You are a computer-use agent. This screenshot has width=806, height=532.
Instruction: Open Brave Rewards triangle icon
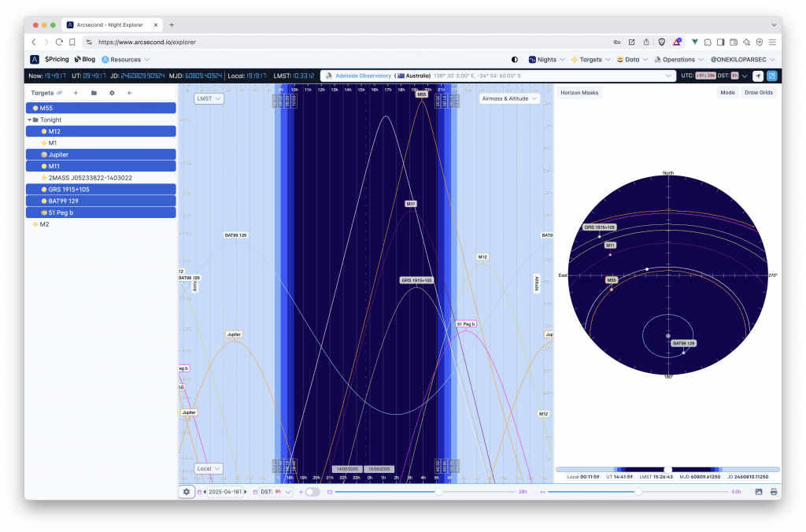pos(677,42)
